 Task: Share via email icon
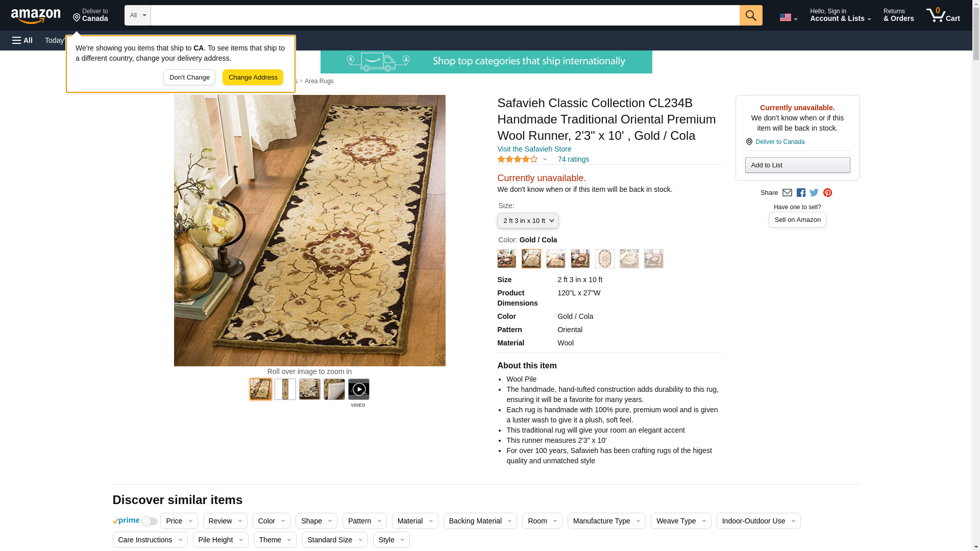[787, 193]
